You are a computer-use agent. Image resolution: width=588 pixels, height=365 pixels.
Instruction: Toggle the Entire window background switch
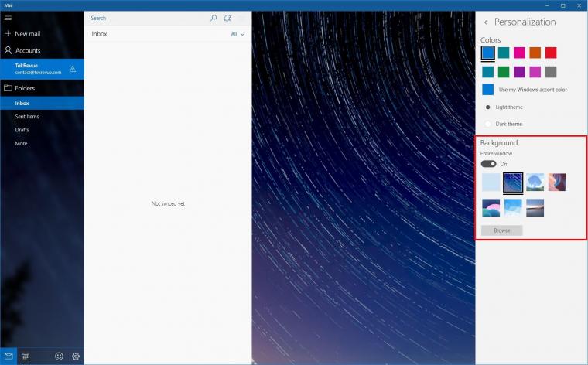coord(489,164)
